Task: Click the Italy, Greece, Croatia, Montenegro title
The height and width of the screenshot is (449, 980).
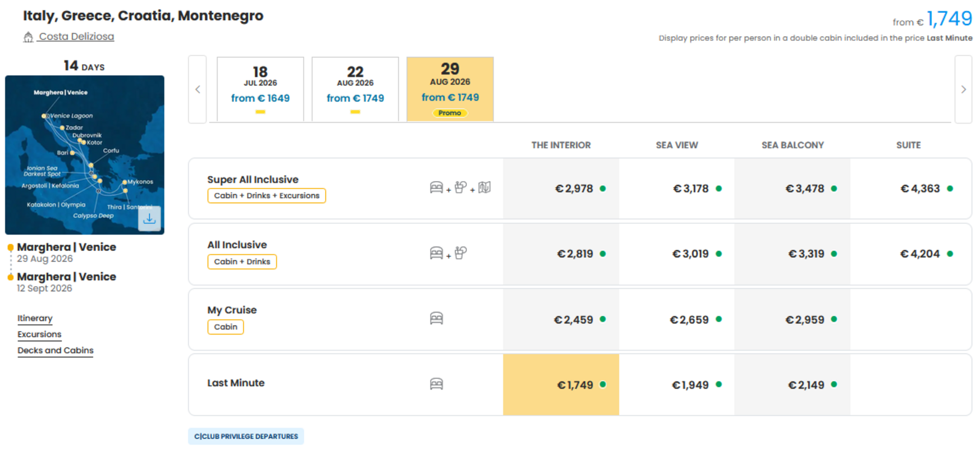Action: pos(143,16)
